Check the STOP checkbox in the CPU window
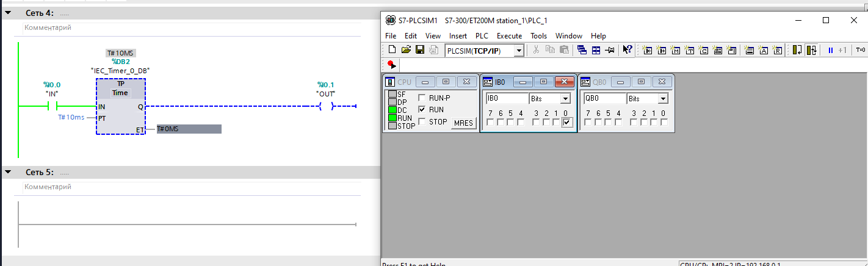The width and height of the screenshot is (868, 266). click(422, 121)
